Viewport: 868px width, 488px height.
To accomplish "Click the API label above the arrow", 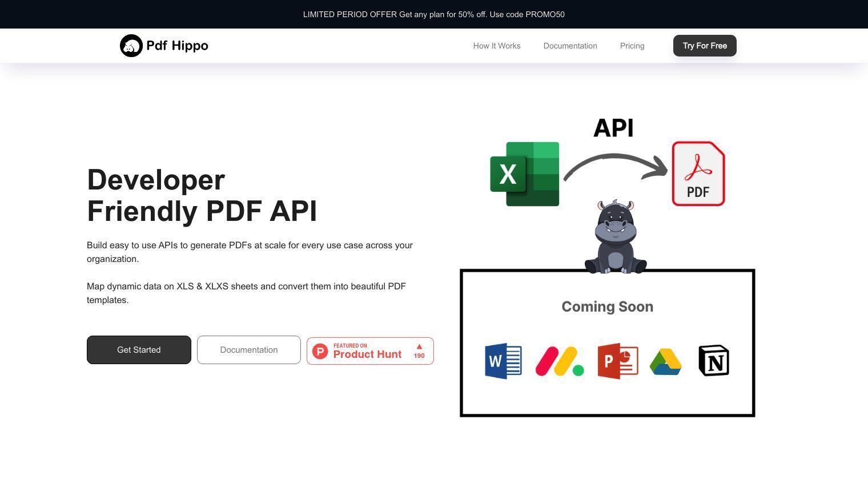I will pyautogui.click(x=613, y=128).
